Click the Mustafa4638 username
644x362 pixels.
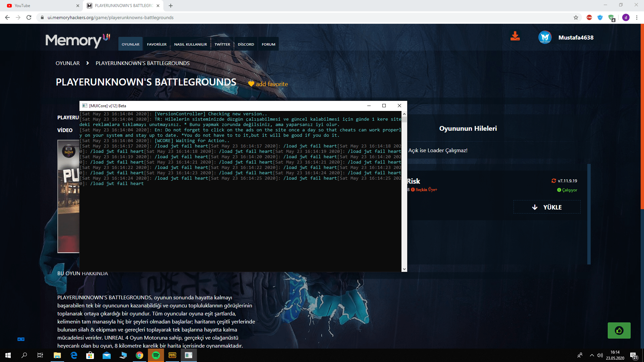click(x=576, y=38)
